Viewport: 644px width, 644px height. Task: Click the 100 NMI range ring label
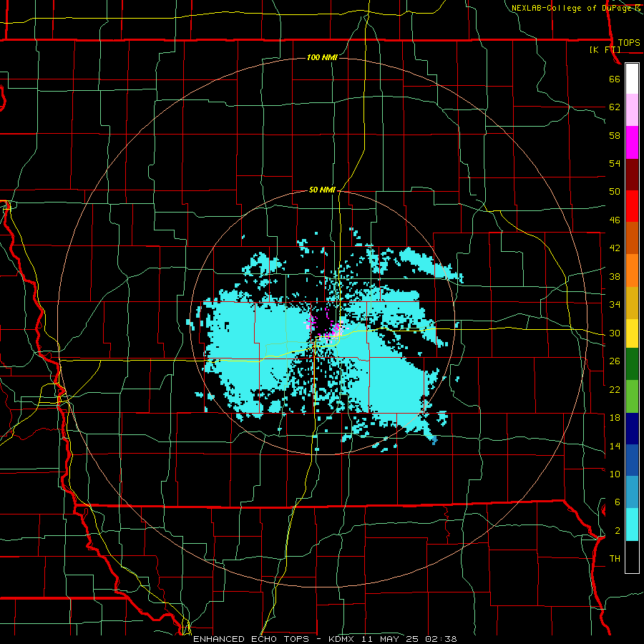[322, 57]
